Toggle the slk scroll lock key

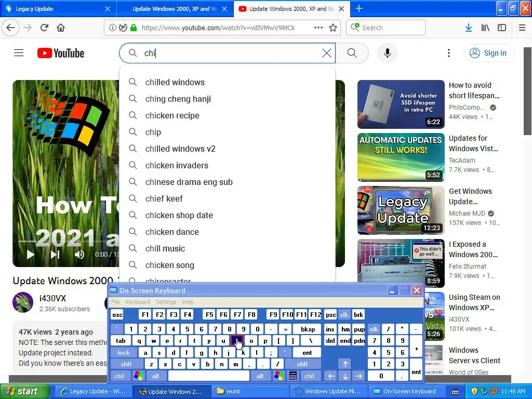point(344,314)
